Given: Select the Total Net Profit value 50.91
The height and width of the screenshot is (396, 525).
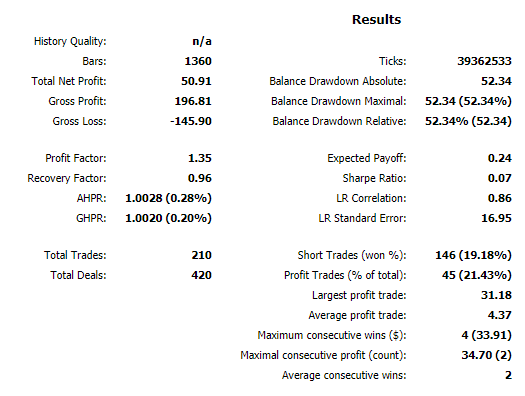Looking at the screenshot, I should (x=196, y=81).
